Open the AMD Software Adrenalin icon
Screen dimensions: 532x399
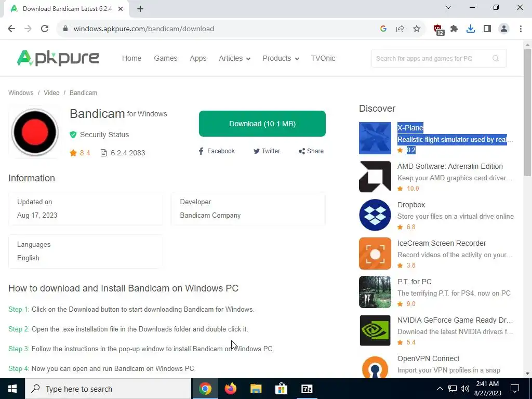click(375, 177)
